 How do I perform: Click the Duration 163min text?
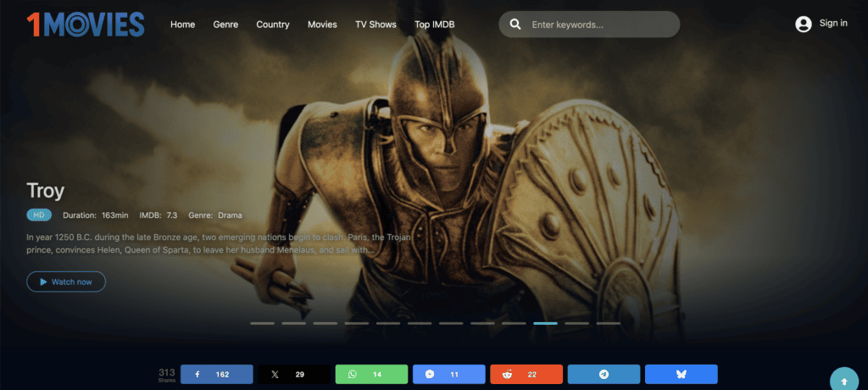[x=97, y=215]
